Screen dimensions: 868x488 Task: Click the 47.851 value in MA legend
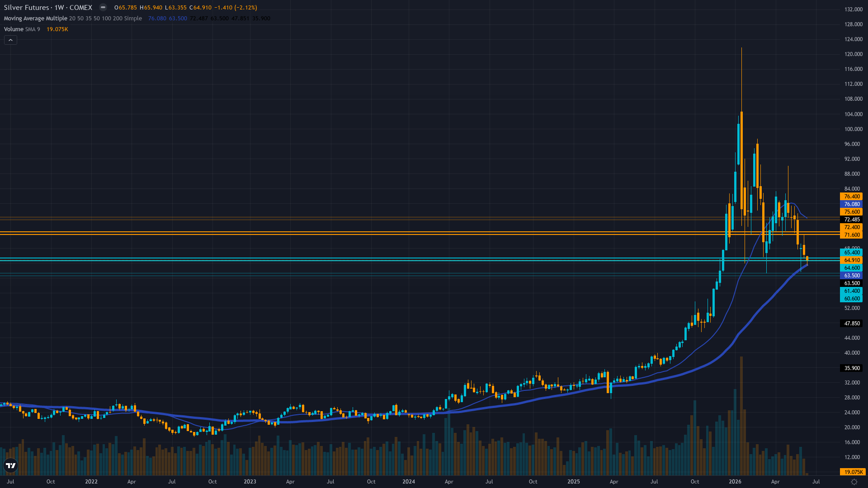pos(240,19)
